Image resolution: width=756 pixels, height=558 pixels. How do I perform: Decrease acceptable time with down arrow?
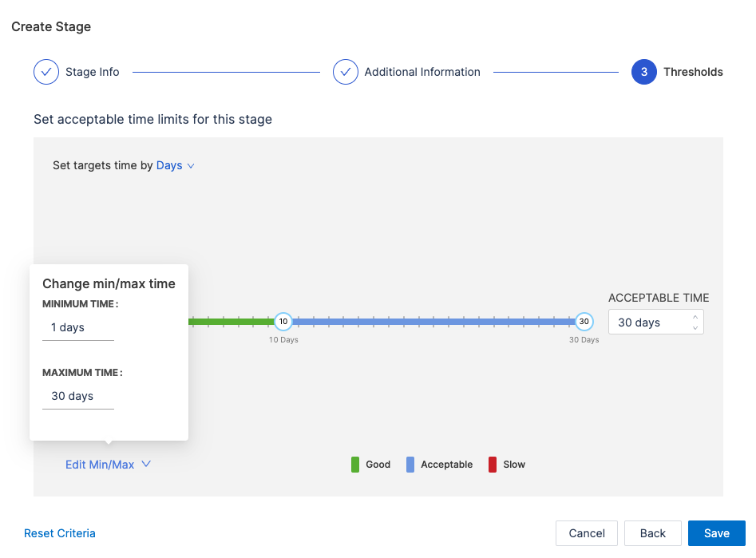point(695,327)
